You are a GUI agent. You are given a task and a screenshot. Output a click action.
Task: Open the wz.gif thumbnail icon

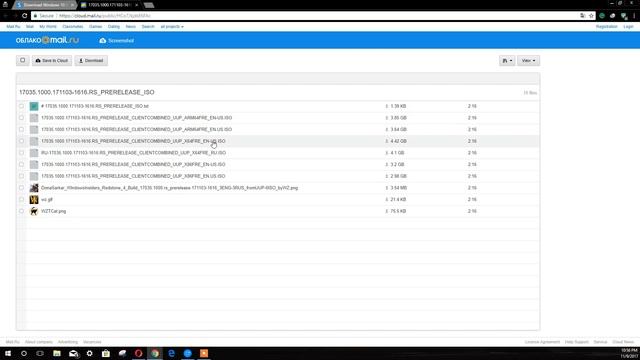tap(34, 200)
